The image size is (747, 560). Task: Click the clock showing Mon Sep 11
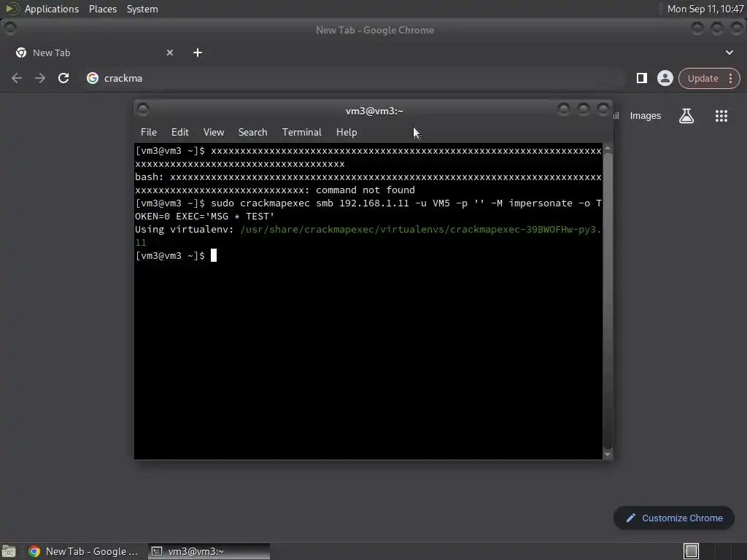(x=705, y=9)
